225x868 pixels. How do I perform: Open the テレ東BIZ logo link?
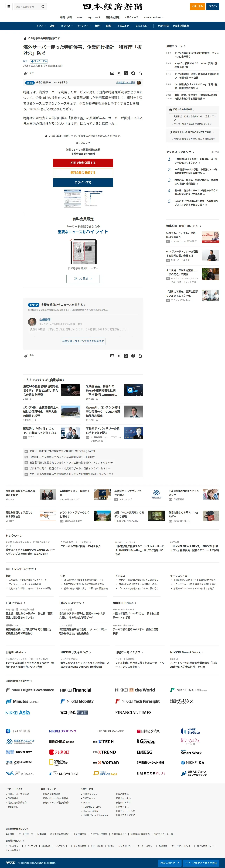pyautogui.click(x=59, y=752)
